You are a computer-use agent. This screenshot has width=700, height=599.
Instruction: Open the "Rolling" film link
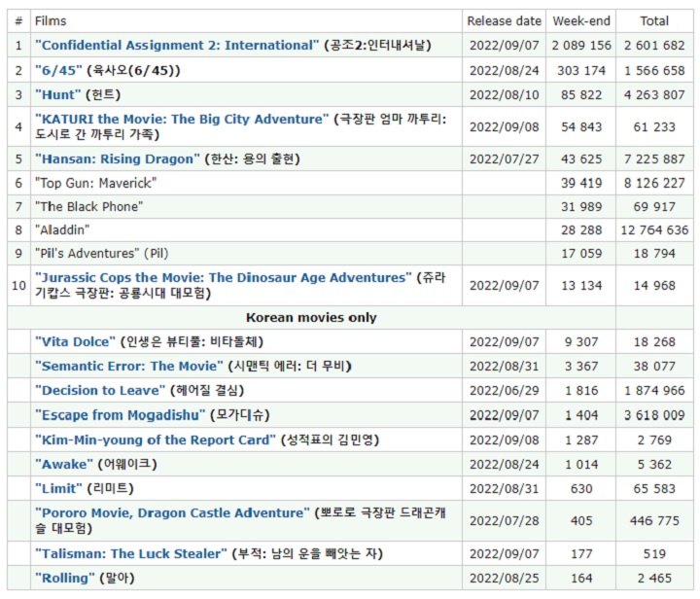(65, 578)
